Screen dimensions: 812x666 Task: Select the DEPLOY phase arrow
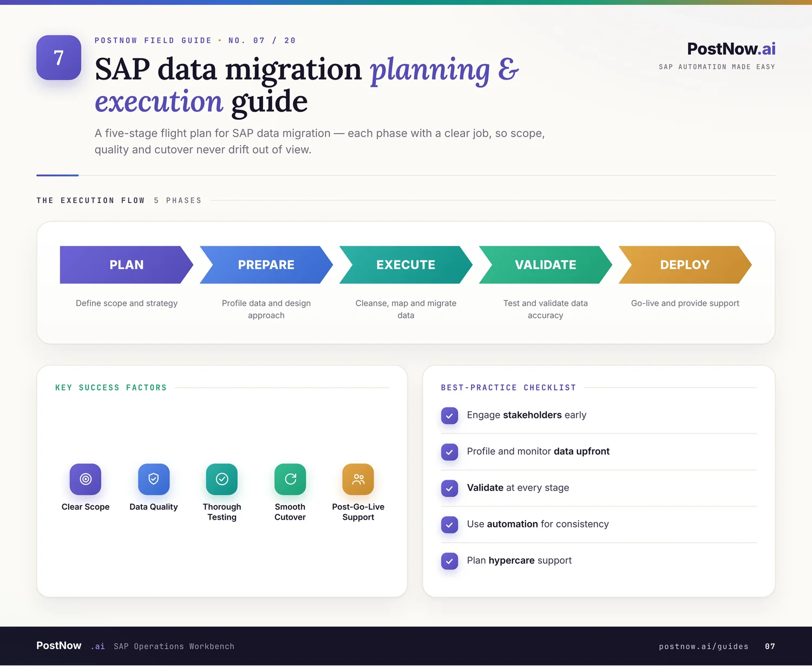pos(685,265)
